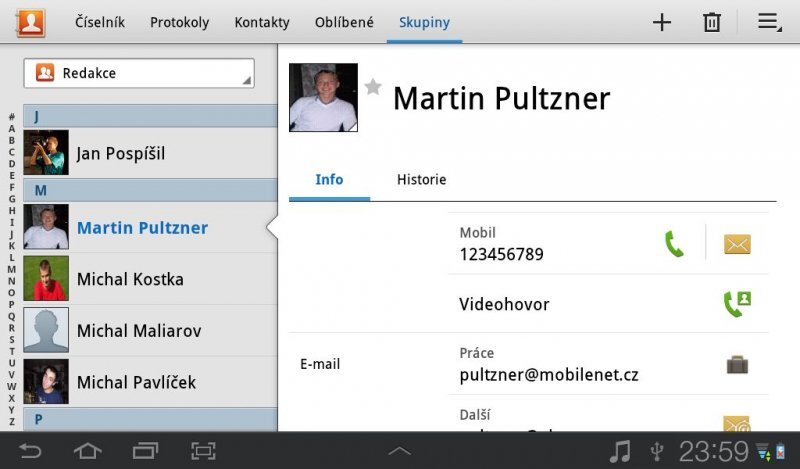Delete contact using the trash icon
The image size is (800, 469).
(x=712, y=22)
